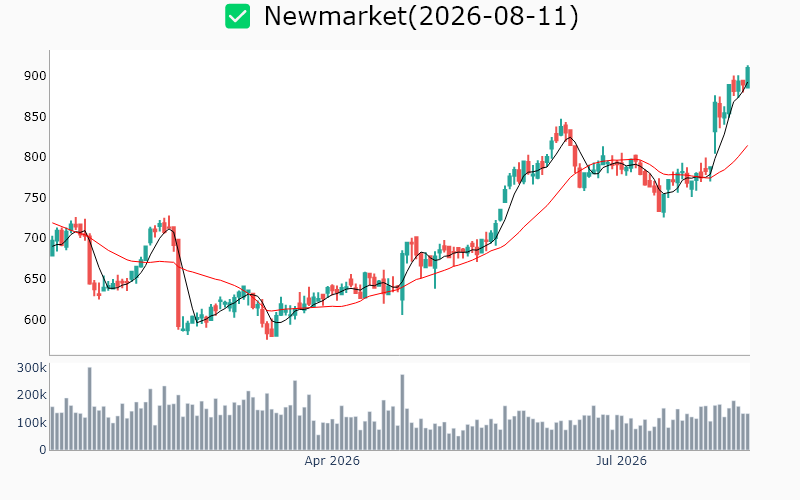Click the green checkmark icon beside Newmarket
Image resolution: width=800 pixels, height=500 pixels.
coord(238,16)
